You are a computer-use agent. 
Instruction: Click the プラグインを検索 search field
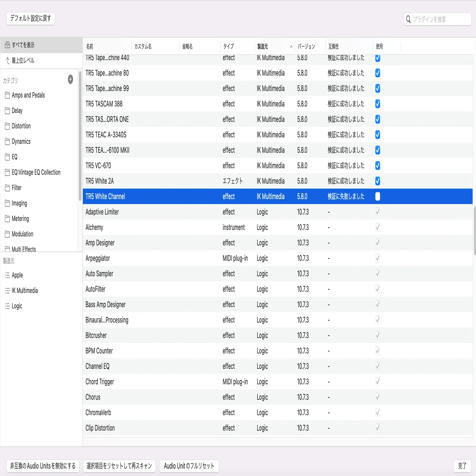point(437,19)
